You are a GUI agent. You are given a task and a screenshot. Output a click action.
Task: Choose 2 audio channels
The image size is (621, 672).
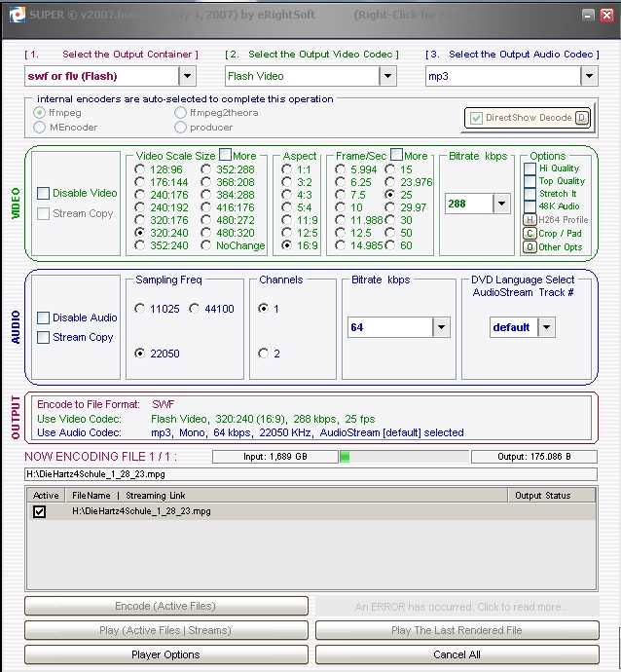coord(263,354)
